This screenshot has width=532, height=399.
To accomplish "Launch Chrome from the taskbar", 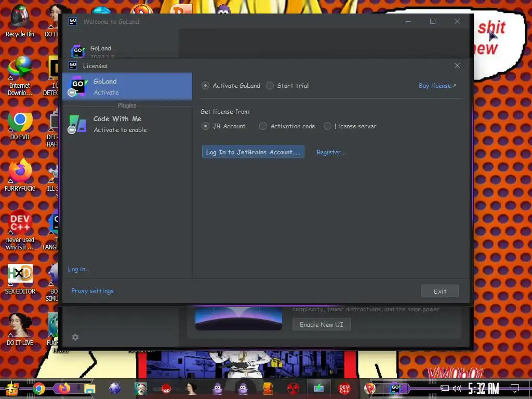I will (38, 389).
